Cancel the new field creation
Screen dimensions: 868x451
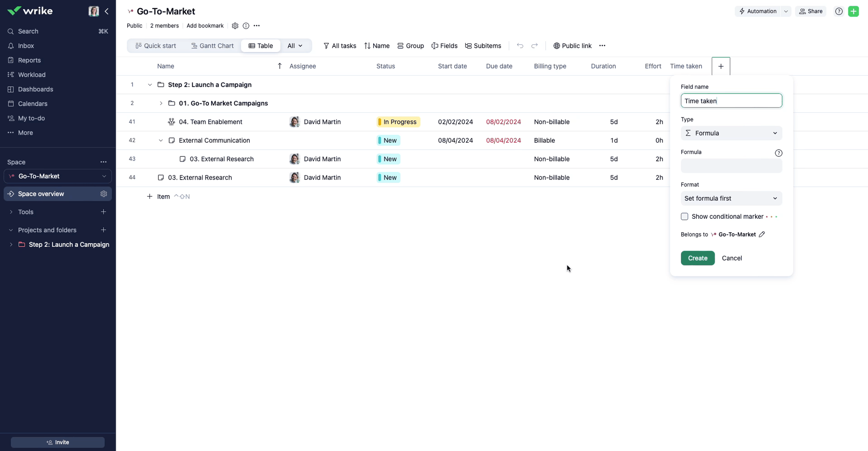pos(732,258)
